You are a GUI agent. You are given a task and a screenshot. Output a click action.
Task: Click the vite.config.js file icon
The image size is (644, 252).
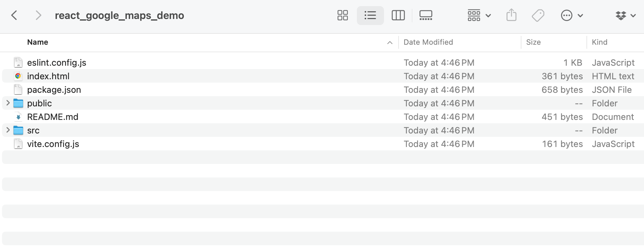pyautogui.click(x=18, y=144)
